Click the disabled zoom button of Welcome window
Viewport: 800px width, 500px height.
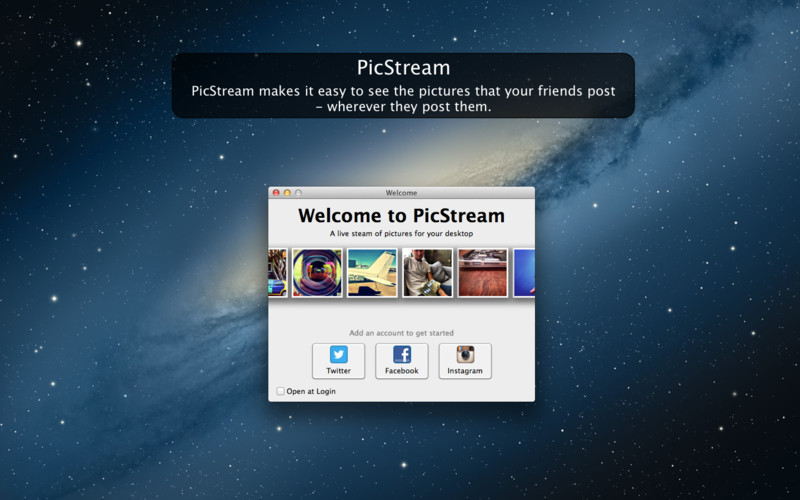click(x=298, y=193)
